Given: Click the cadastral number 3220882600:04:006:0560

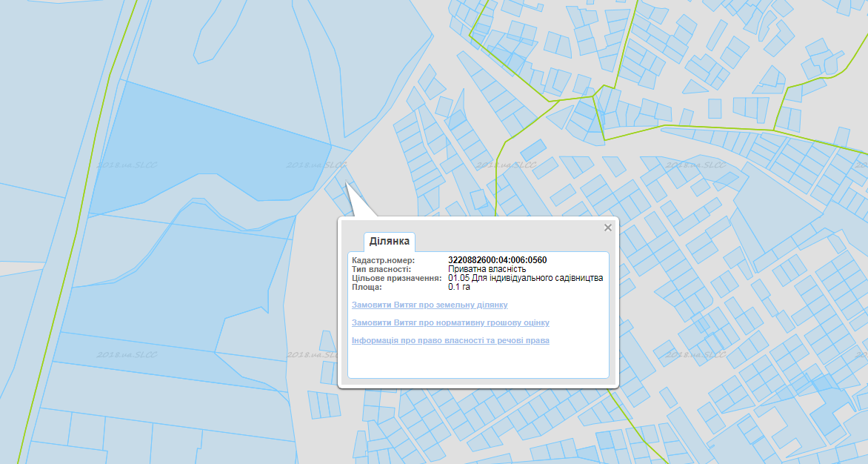Looking at the screenshot, I should pos(497,260).
